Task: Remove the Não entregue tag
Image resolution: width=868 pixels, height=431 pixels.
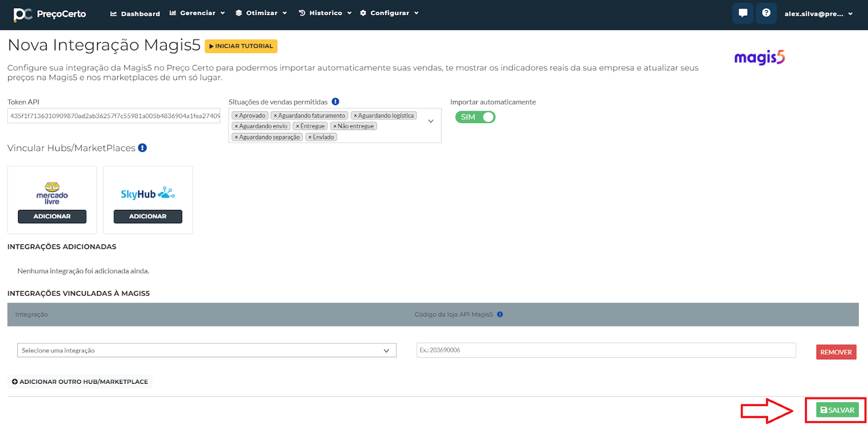Action: (335, 126)
